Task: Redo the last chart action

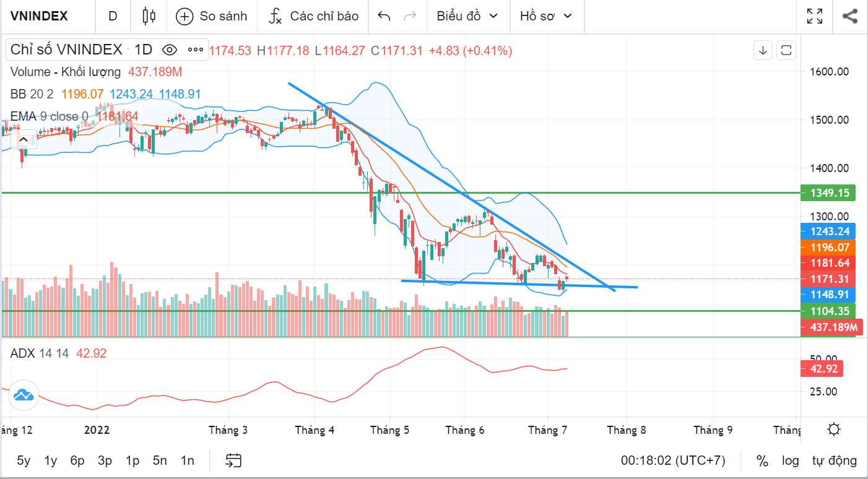Action: [x=410, y=16]
